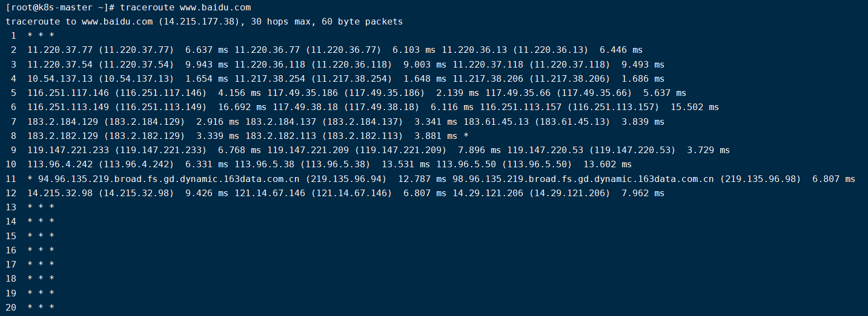Image resolution: width=868 pixels, height=316 pixels.
Task: Click the traceroute www.baidu.com command text
Action: coord(185,8)
